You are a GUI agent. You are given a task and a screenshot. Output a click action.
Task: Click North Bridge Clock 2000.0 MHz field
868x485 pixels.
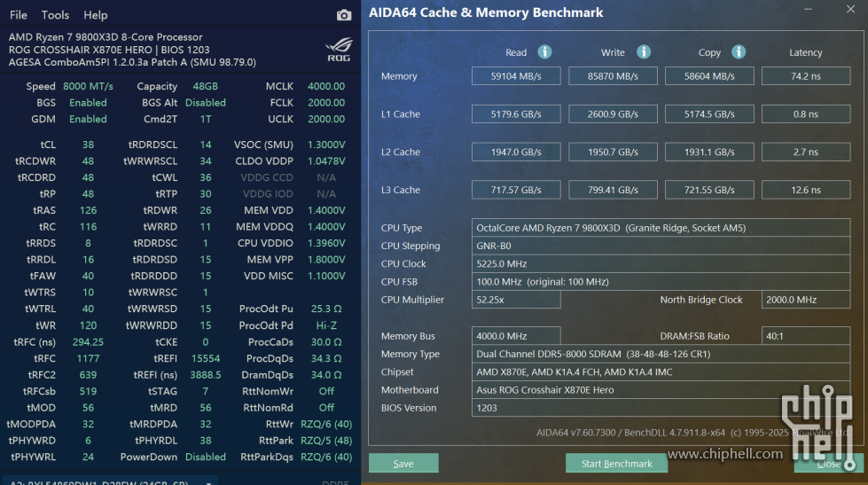point(806,300)
